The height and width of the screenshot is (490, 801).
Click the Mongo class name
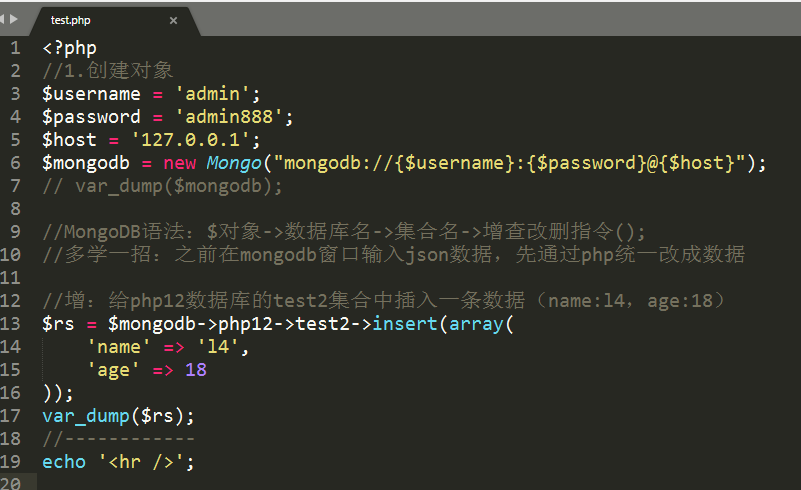click(x=230, y=163)
